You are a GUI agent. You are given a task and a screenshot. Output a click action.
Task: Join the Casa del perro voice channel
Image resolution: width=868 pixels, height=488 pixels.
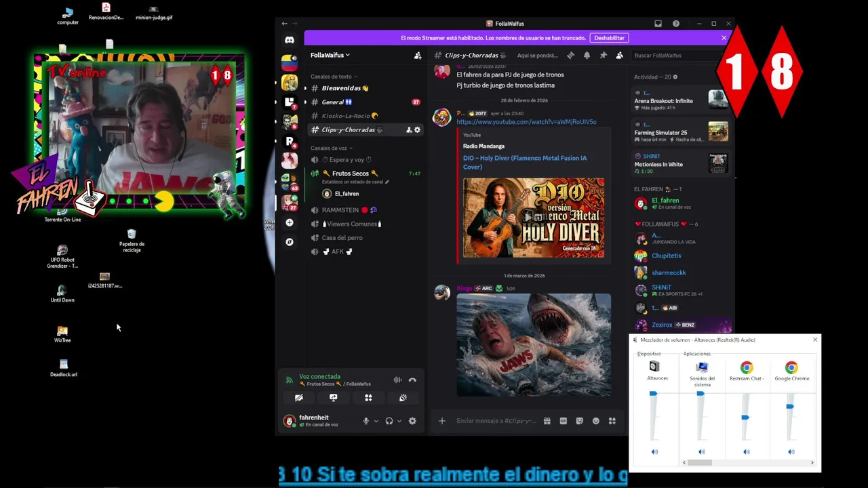(364, 237)
